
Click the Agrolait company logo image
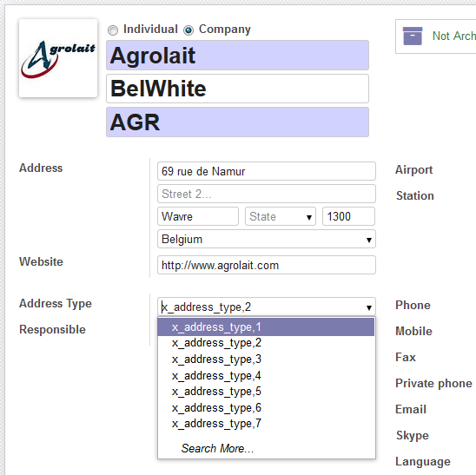point(58,58)
